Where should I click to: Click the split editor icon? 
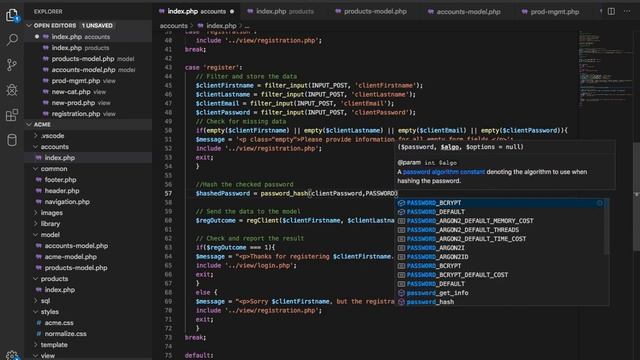[x=611, y=11]
